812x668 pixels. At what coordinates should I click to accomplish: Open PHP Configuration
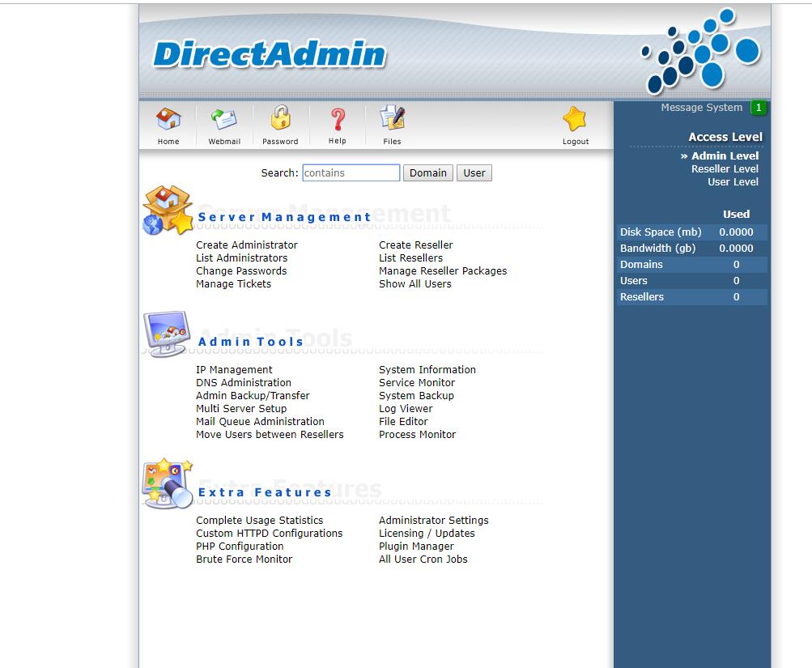pos(240,547)
